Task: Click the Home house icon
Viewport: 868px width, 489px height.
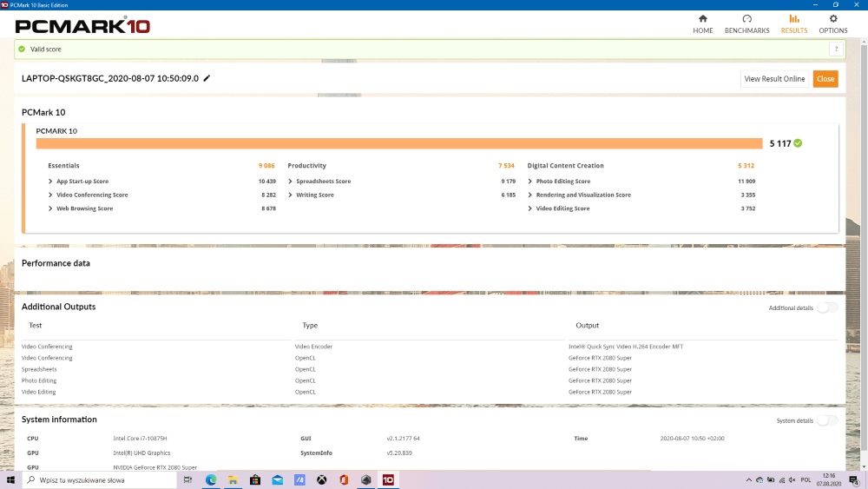Action: click(702, 19)
